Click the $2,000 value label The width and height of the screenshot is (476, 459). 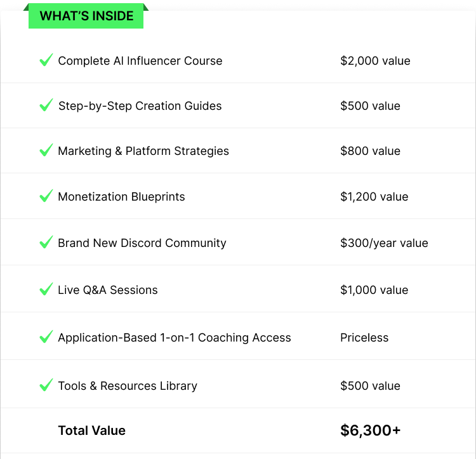375,61
